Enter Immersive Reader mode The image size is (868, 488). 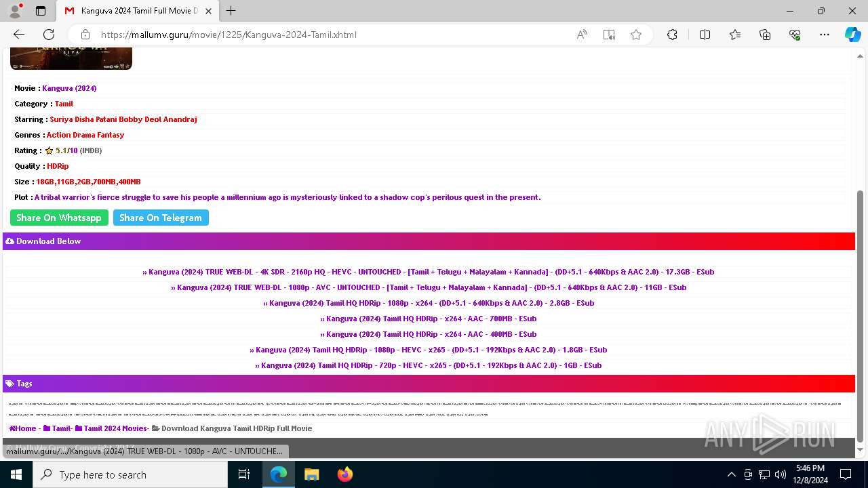point(609,35)
